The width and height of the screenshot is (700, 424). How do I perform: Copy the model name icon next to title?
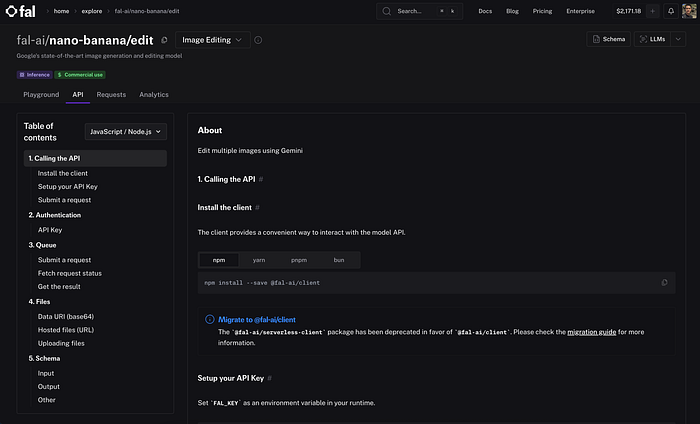coord(164,40)
